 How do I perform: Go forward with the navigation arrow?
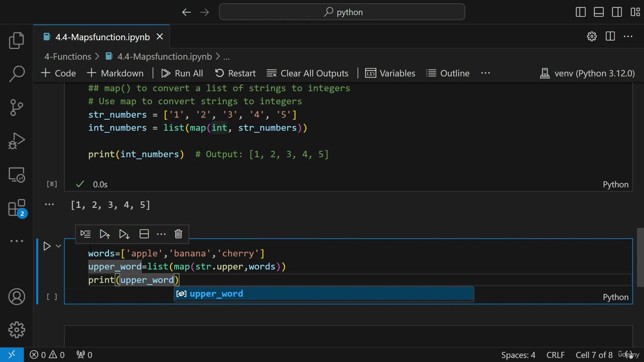[204, 12]
